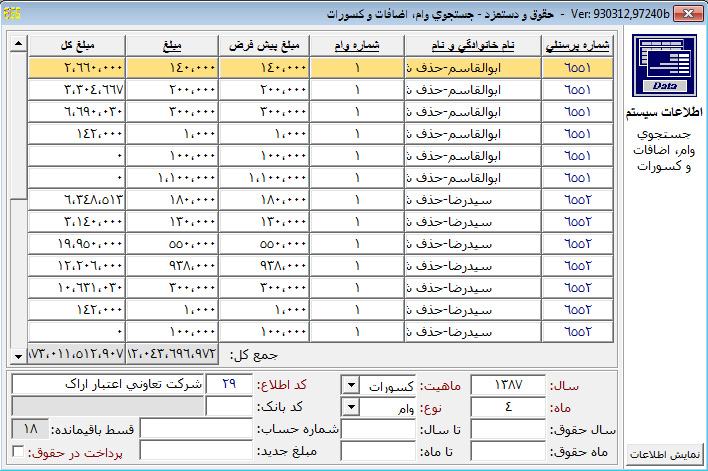Click the تا ماه input field

(378, 451)
